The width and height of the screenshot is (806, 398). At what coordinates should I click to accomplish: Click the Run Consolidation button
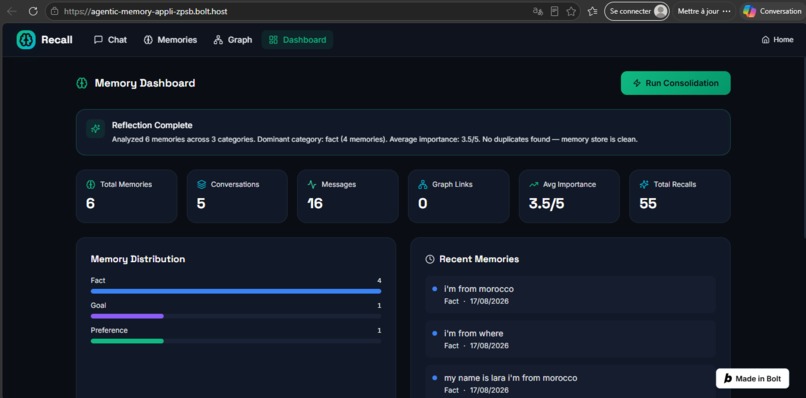(x=675, y=83)
